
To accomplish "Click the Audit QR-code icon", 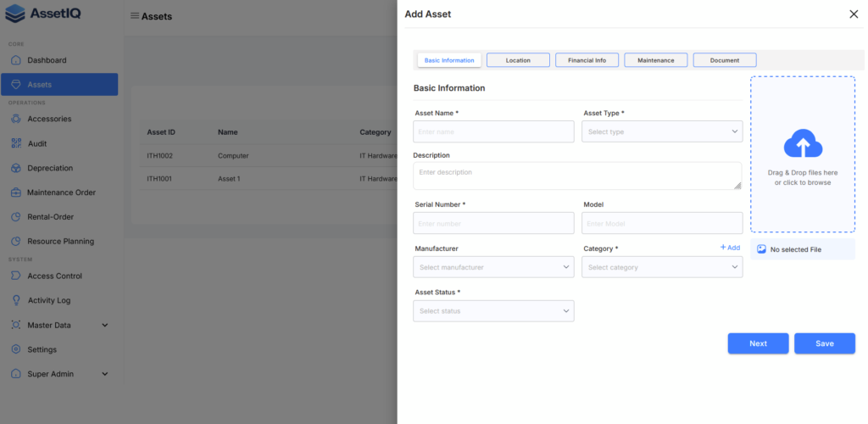I will (x=16, y=143).
